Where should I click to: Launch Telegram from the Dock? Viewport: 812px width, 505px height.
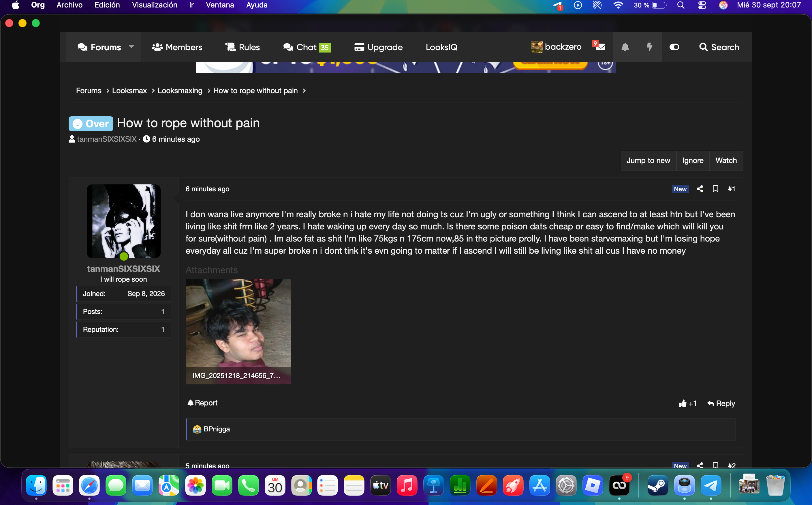point(710,485)
